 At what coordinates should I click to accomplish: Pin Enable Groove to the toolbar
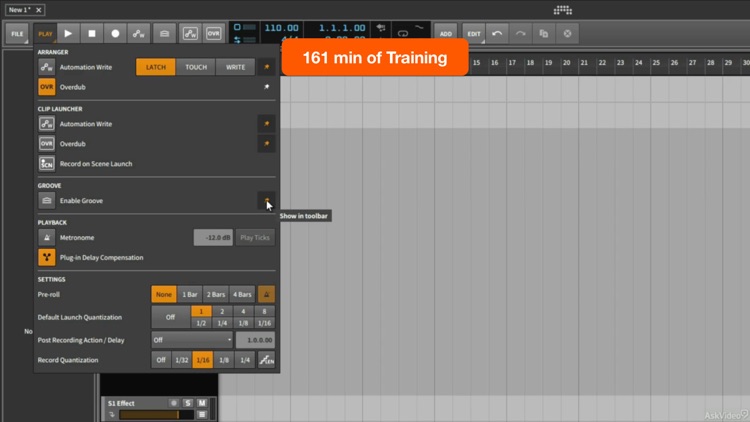(266, 200)
